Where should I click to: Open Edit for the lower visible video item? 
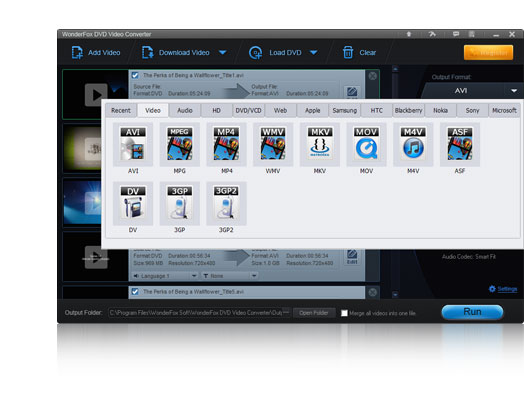coord(352,257)
